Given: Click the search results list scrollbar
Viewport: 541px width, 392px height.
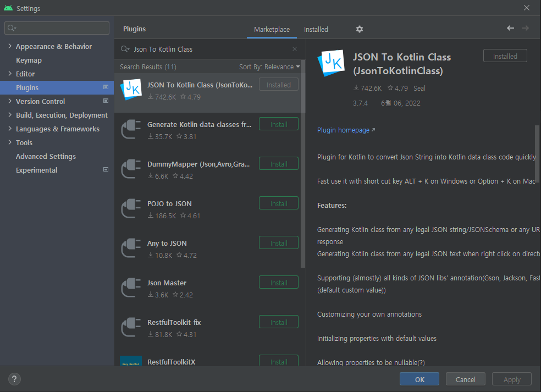Looking at the screenshot, I should 302,164.
